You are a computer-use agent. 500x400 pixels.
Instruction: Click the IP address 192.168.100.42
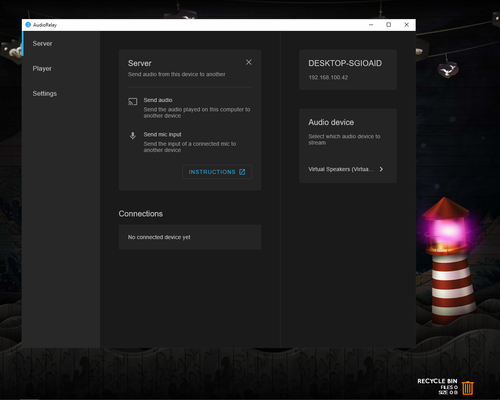(328, 78)
